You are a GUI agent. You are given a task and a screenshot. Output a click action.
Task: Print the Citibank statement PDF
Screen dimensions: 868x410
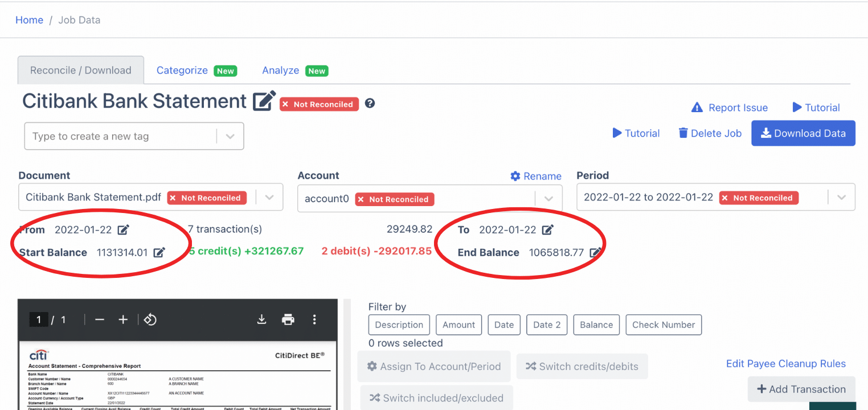288,319
